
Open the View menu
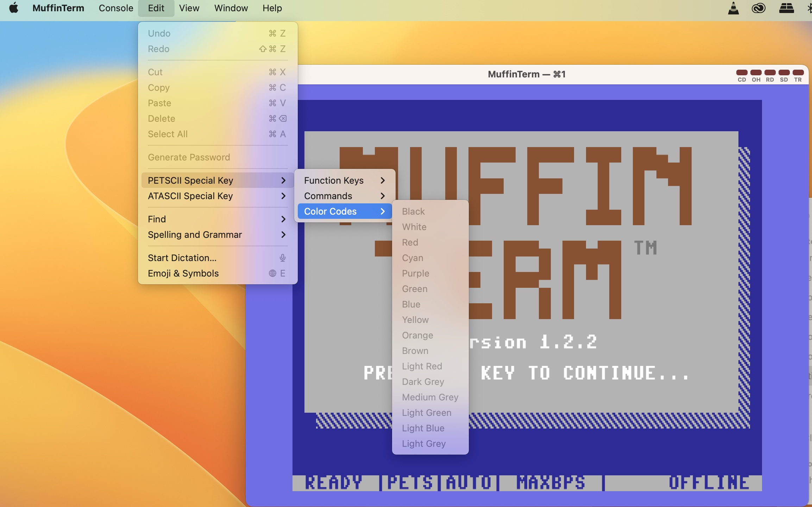pos(189,8)
